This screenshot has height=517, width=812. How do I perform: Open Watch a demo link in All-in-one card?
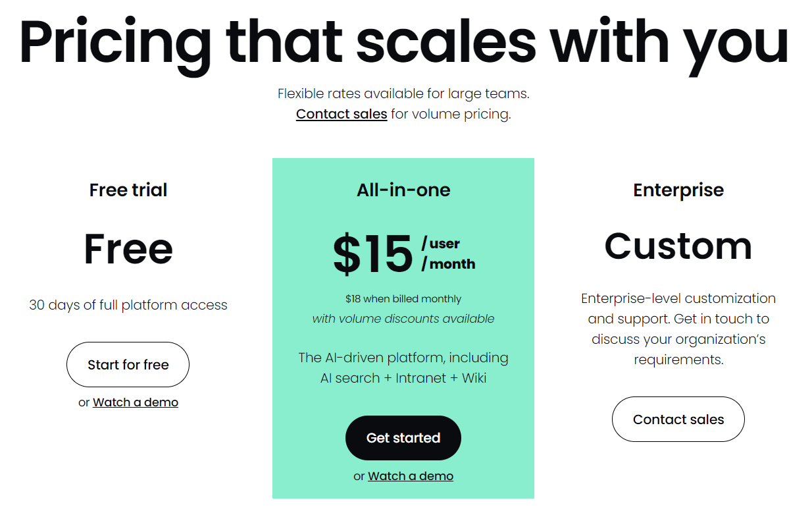click(x=411, y=476)
